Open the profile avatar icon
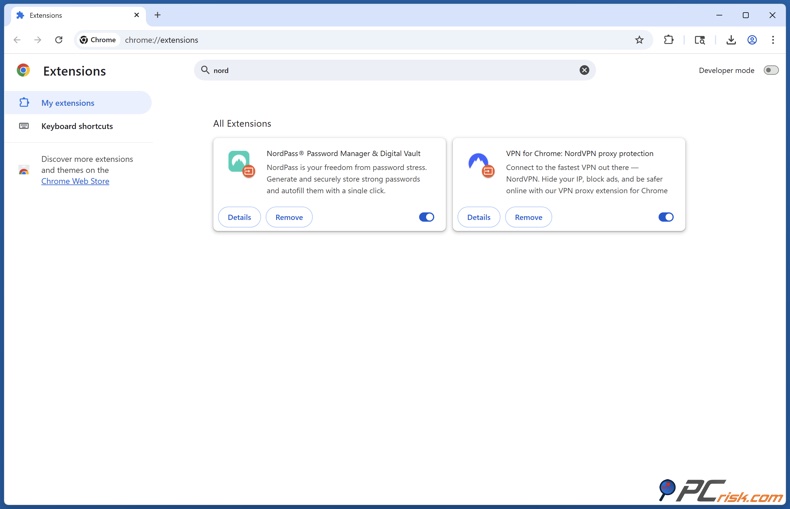The image size is (790, 509). click(752, 40)
